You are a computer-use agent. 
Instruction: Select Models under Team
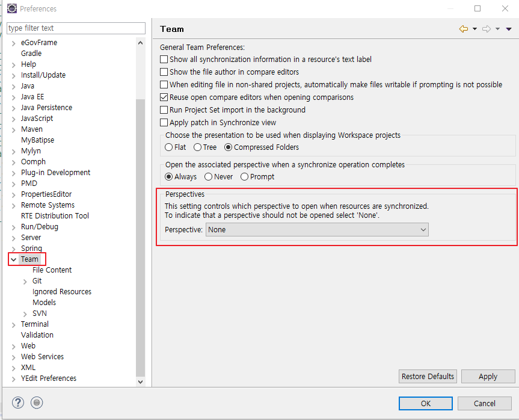[x=45, y=303]
